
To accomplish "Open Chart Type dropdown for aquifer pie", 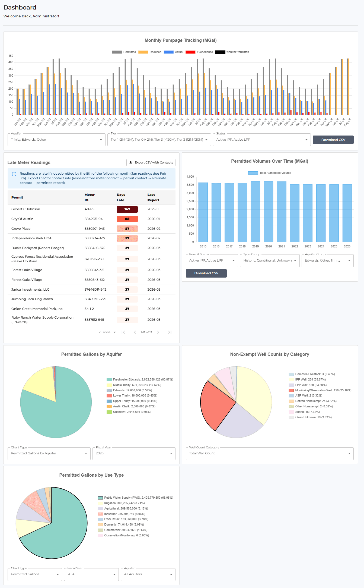I will click(49, 453).
